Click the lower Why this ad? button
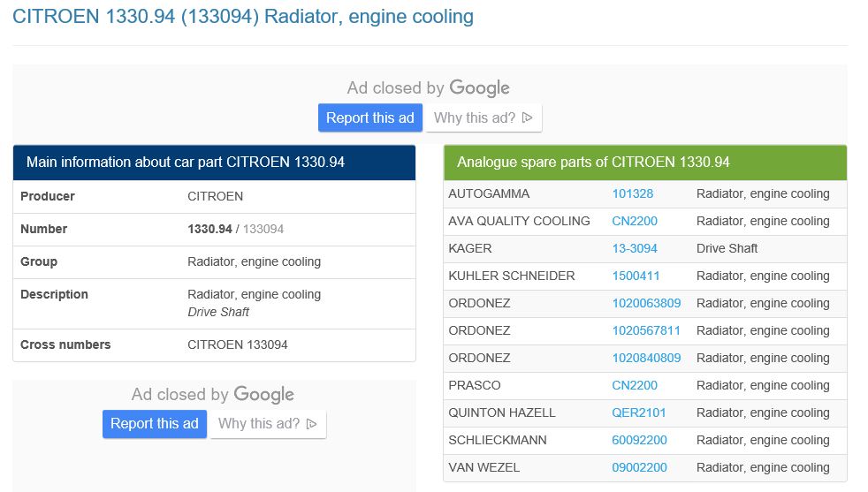This screenshot has height=492, width=868. click(268, 424)
